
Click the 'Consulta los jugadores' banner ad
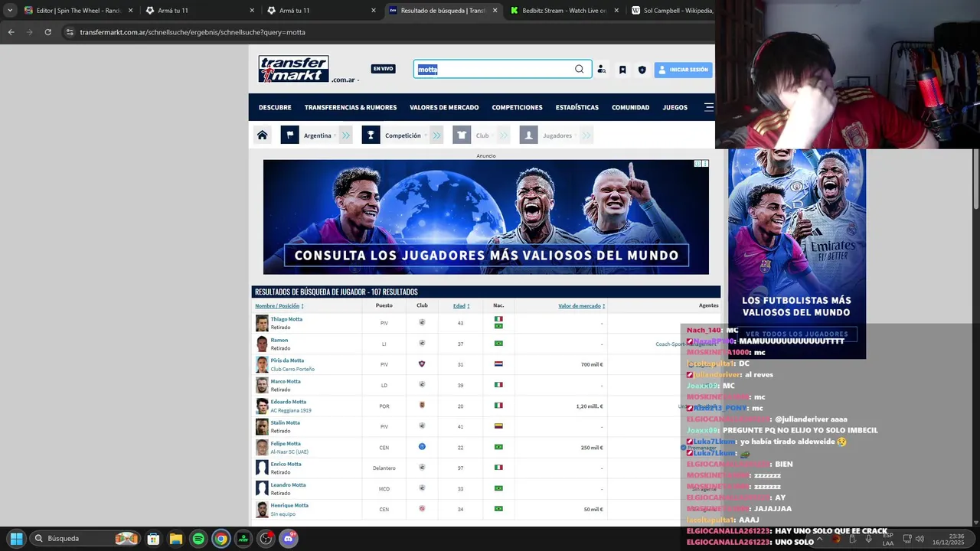pyautogui.click(x=486, y=217)
